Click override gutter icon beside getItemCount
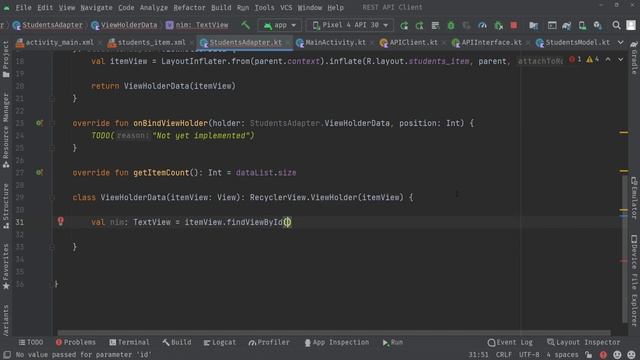This screenshot has width=640, height=360. (39, 172)
